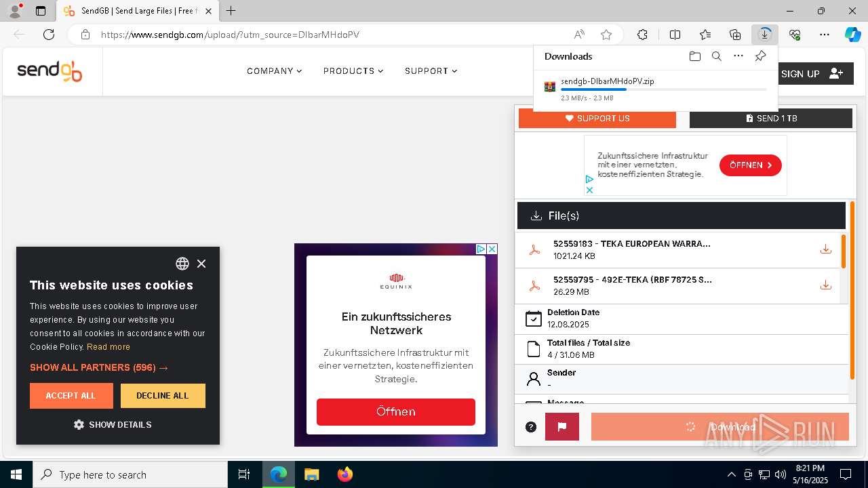Open Edge Settings and more menu

click(x=825, y=35)
